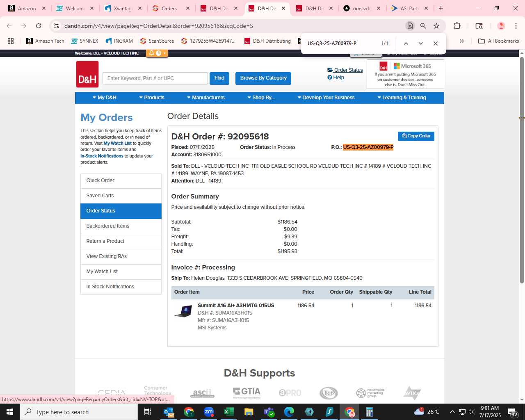Image resolution: width=525 pixels, height=420 pixels.
Task: Focus the keyword or UPC search field
Action: click(x=155, y=78)
